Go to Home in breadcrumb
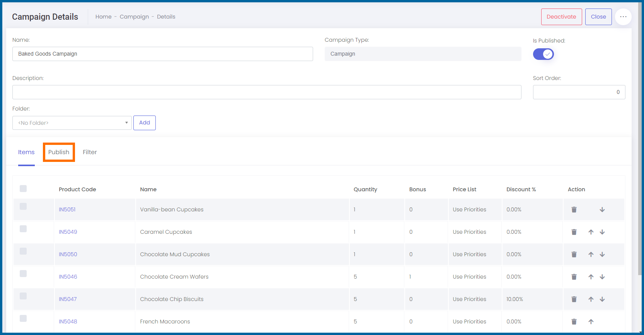Screen dimensions: 644x335 (x=104, y=17)
